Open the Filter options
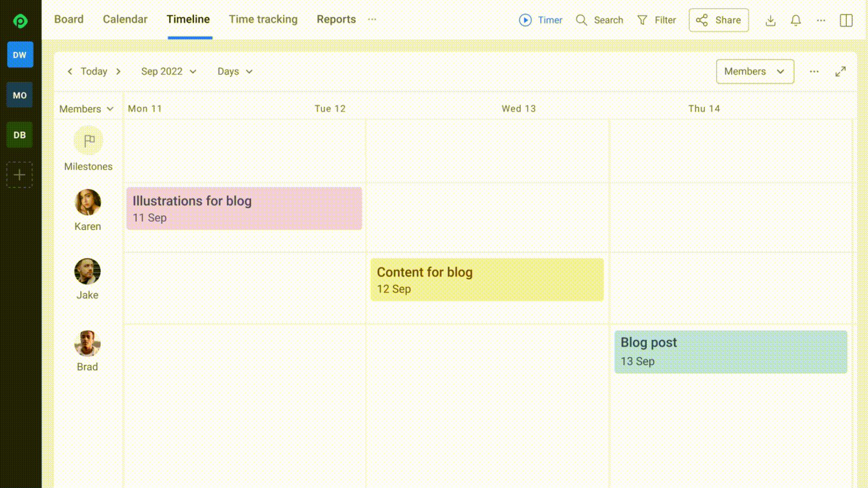 pos(656,20)
